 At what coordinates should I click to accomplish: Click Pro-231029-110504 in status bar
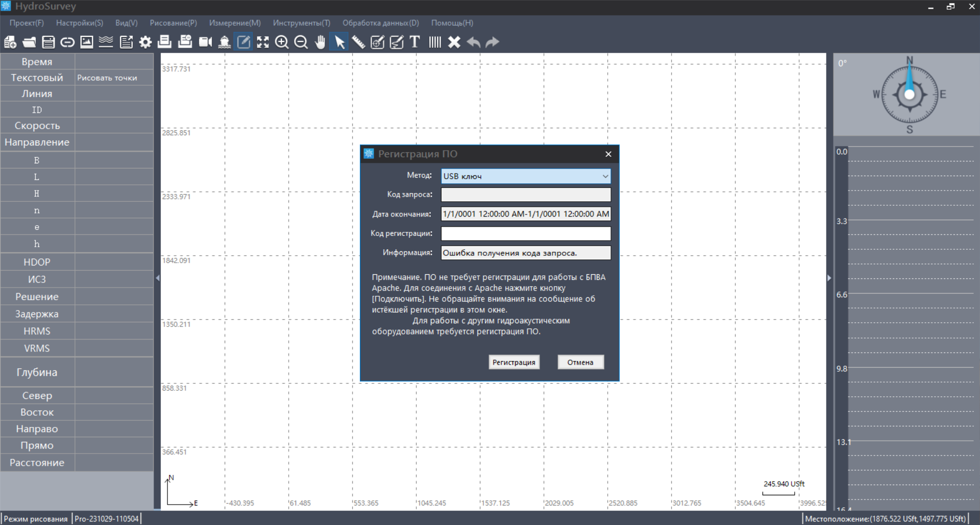(107, 519)
